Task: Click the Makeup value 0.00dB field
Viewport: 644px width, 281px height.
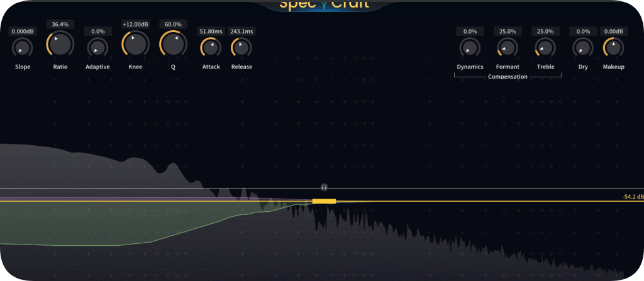Action: tap(614, 31)
